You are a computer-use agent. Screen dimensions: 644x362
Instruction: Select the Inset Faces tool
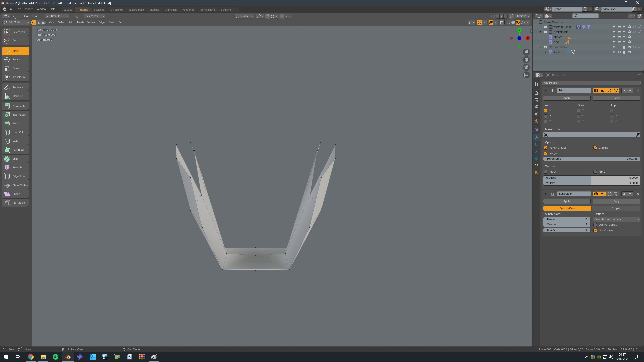click(16, 115)
